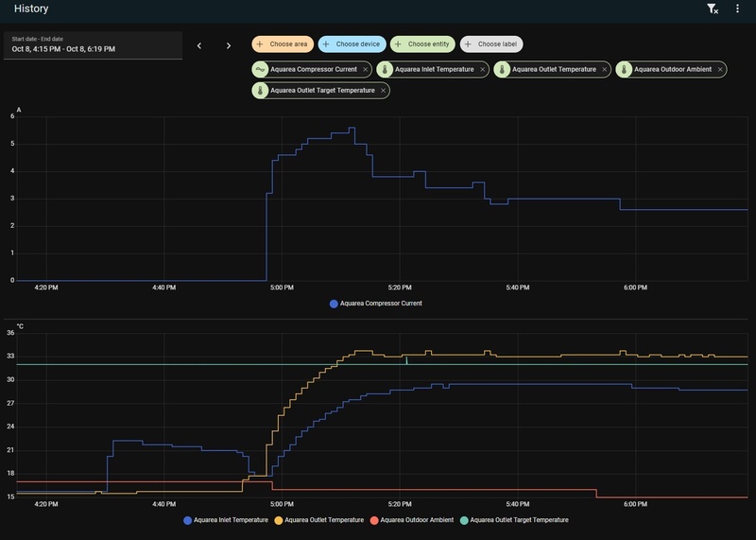Open the Choose entity picker
The height and width of the screenshot is (540, 756).
[422, 44]
